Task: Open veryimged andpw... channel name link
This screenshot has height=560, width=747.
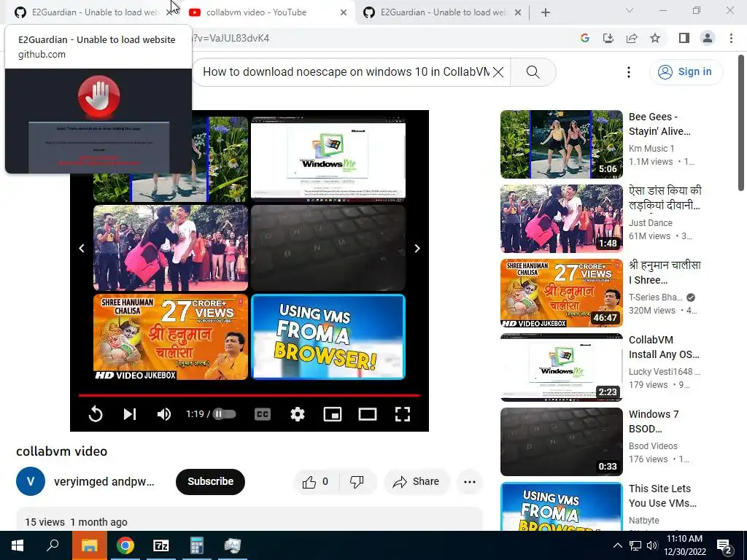Action: point(104,481)
